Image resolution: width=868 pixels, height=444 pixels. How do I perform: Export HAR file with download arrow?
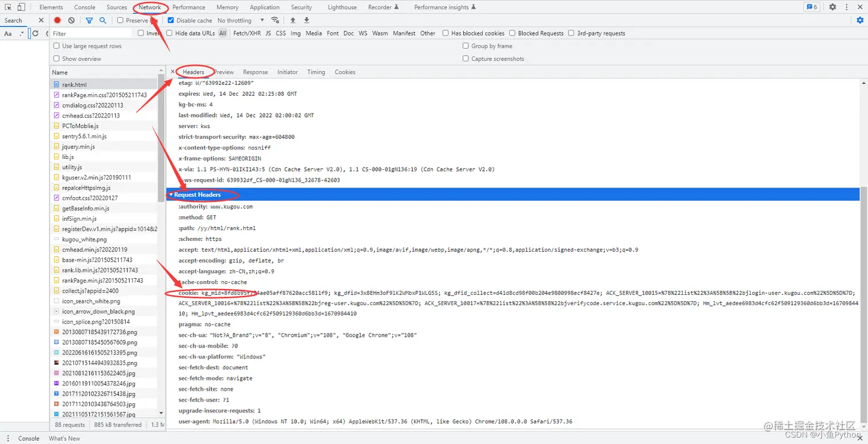coord(307,20)
